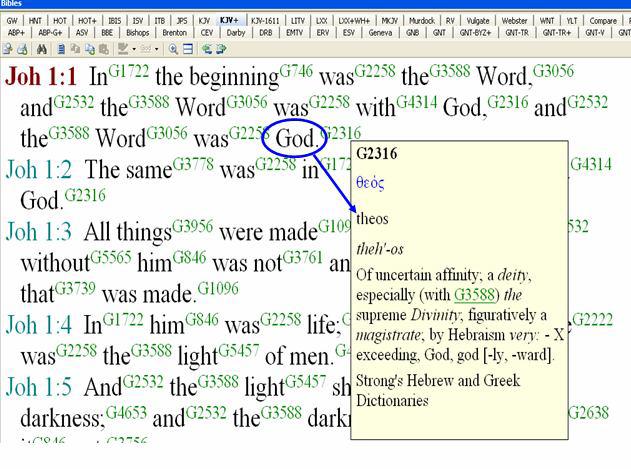
Task: Click G3956 after 'All things'
Action: pos(192,226)
